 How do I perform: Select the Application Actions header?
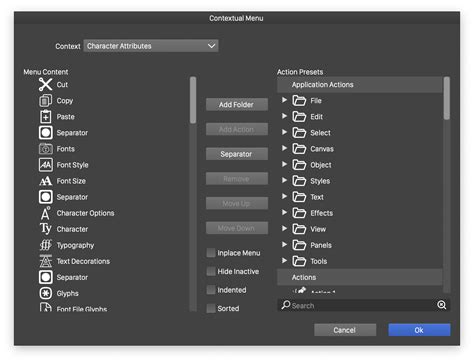point(360,85)
